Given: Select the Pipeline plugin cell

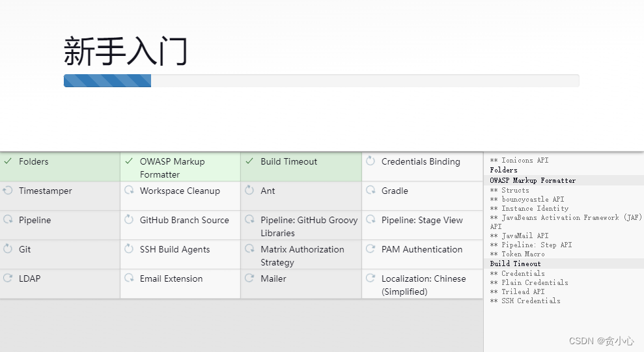Looking at the screenshot, I should click(60, 225).
